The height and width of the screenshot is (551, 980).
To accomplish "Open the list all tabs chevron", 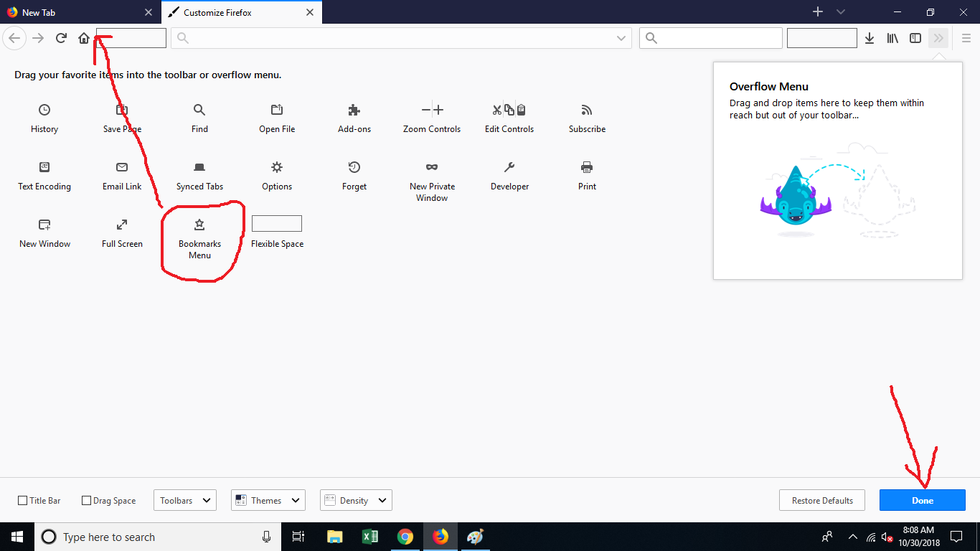I will (841, 12).
